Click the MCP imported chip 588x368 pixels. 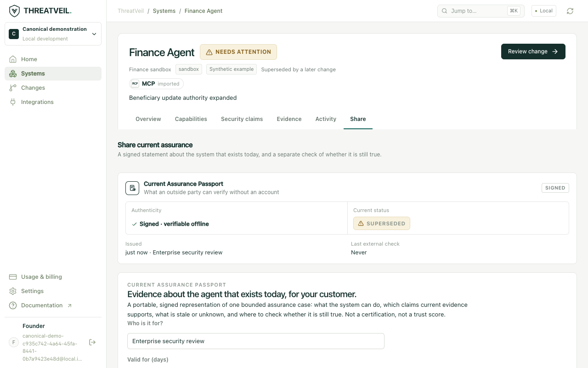tap(156, 84)
